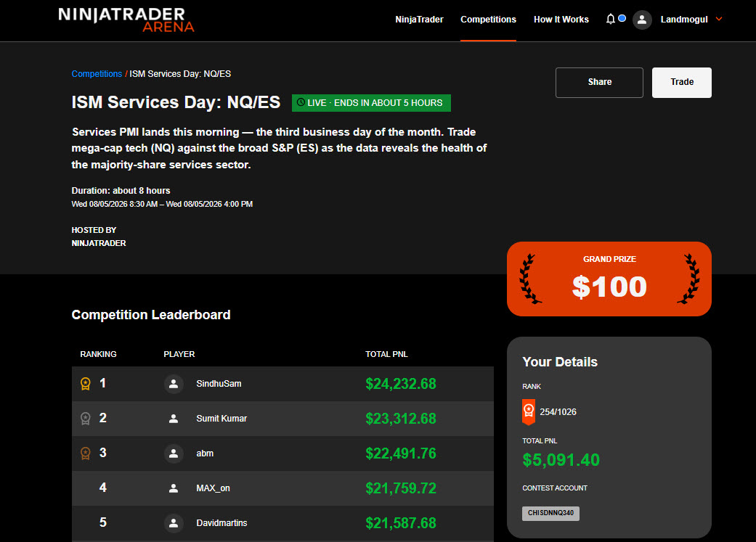This screenshot has height=542, width=756.
Task: Click the RANKING column header
Action: 98,354
